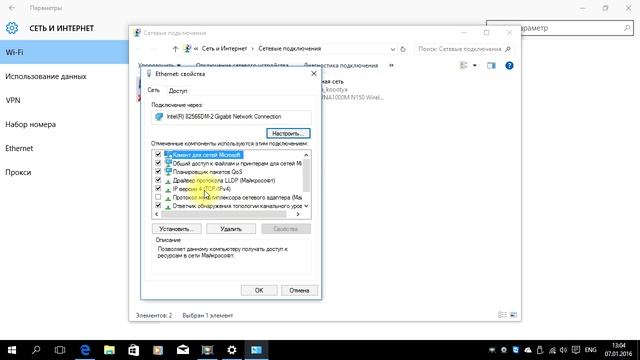This screenshot has width=640, height=360.
Task: Click the active Network Connections taskbar icon
Action: point(256,350)
